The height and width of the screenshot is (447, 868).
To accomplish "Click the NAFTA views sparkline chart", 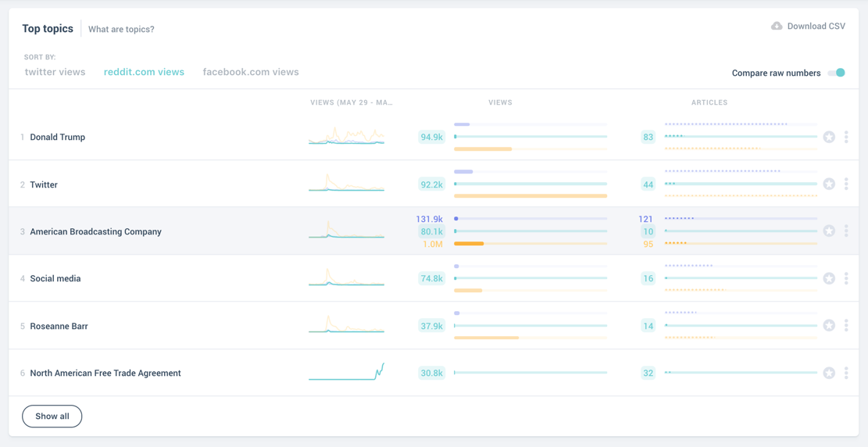I will click(x=347, y=372).
